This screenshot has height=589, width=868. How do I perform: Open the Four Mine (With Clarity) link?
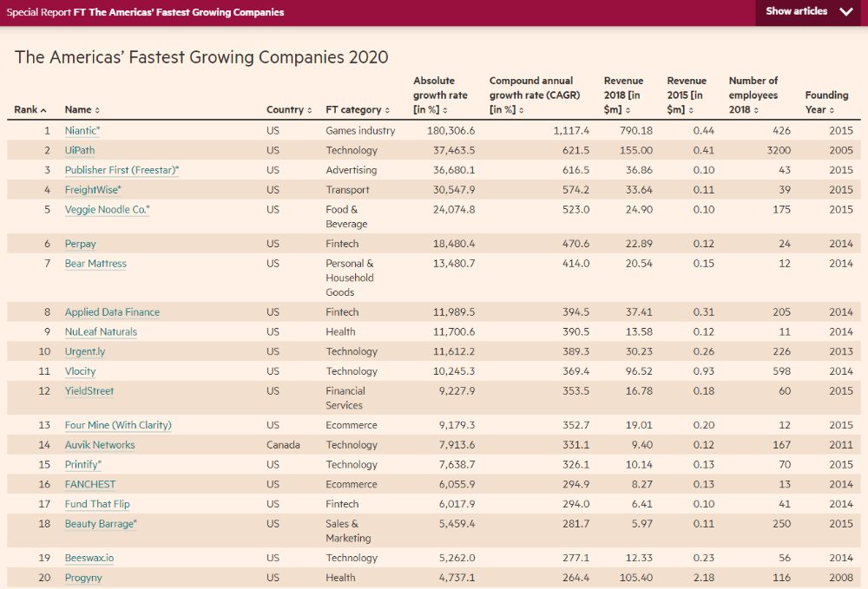(x=118, y=425)
